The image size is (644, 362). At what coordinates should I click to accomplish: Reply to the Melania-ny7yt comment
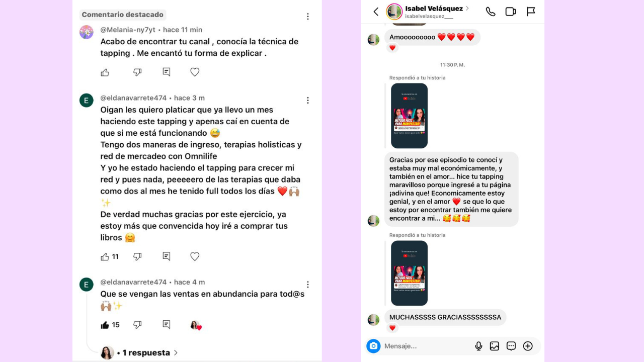(x=166, y=72)
